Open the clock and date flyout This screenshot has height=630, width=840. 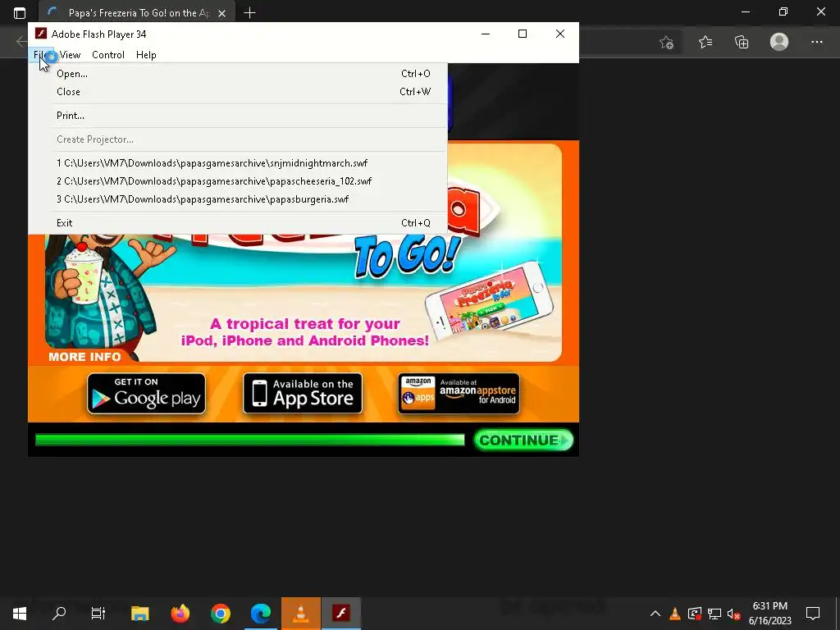tap(769, 614)
